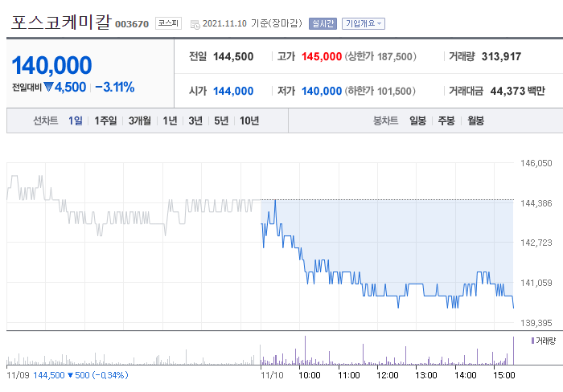Select the 10년 line chart tab

pyautogui.click(x=249, y=120)
